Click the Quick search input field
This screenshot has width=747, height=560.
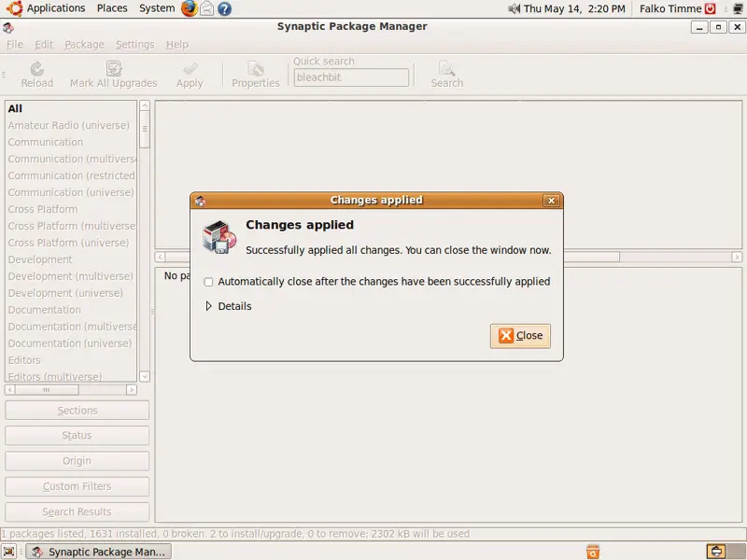351,77
